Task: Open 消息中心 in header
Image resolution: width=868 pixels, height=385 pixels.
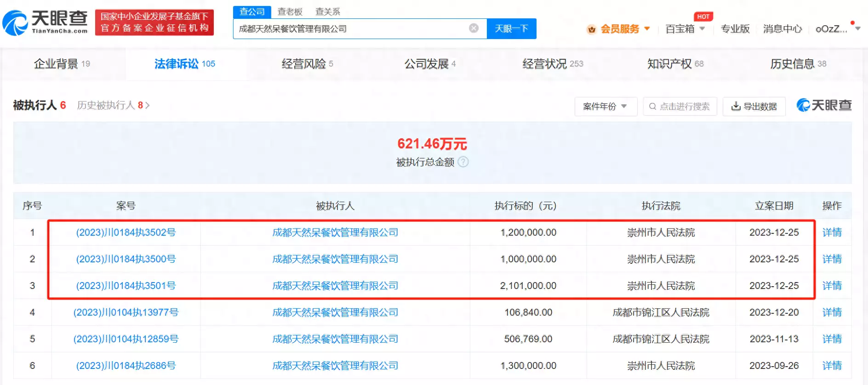Action: tap(782, 29)
